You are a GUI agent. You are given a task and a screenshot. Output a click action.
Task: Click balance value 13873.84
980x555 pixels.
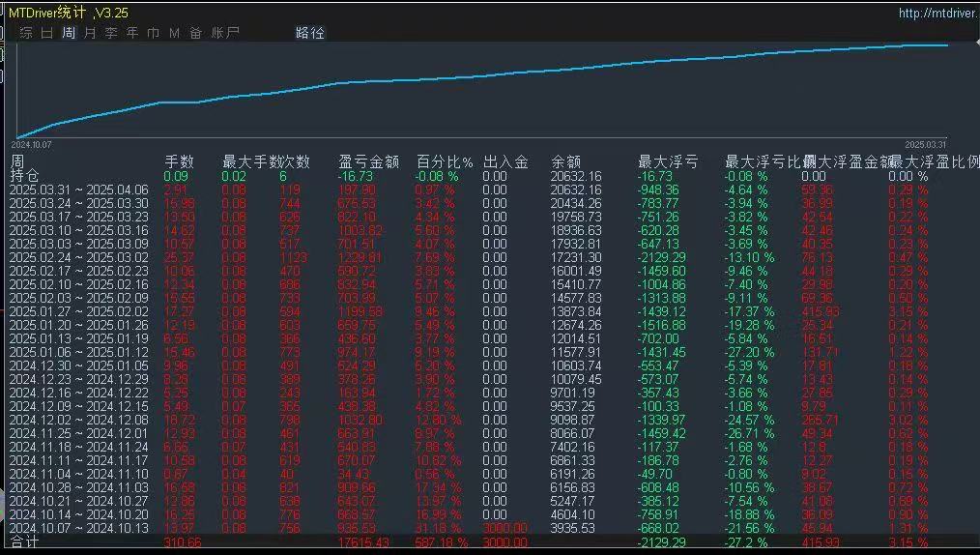(576, 312)
